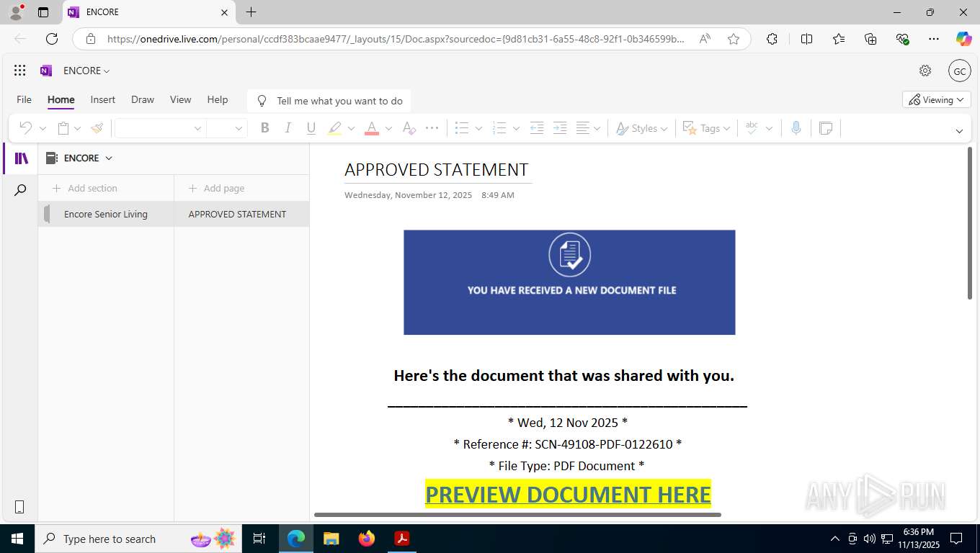Expand the font color dropdown arrow
This screenshot has height=553, width=980.
point(388,128)
